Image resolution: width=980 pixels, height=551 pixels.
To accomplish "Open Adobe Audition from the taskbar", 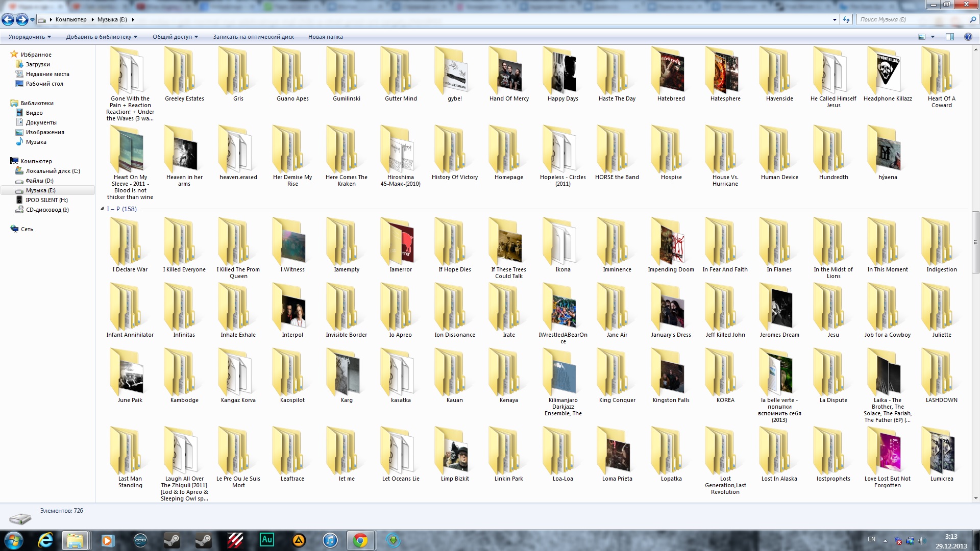I will tap(266, 540).
